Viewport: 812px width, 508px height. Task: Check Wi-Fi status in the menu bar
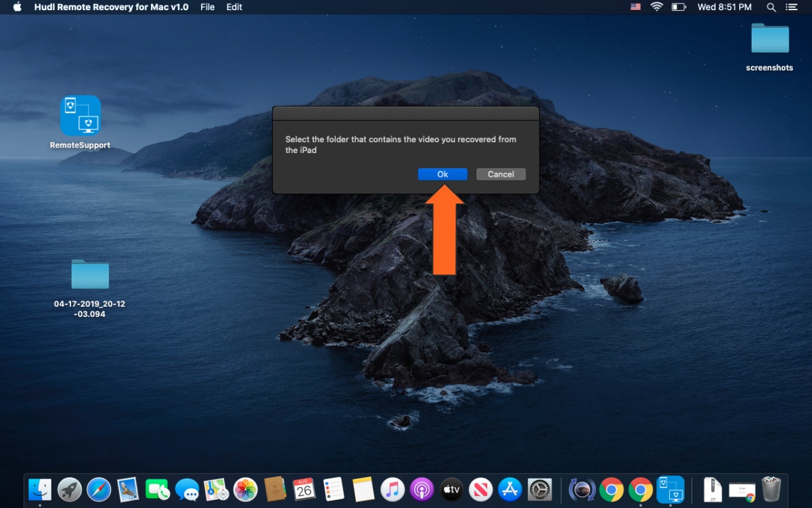click(x=656, y=7)
